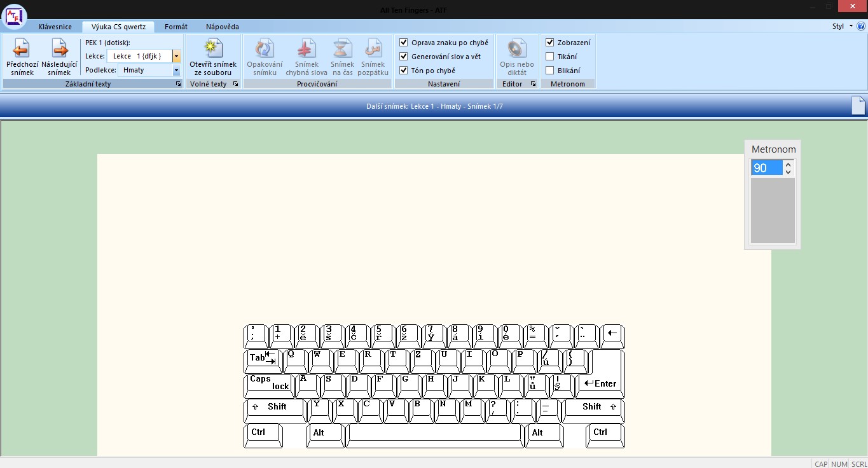This screenshot has width=868, height=468.
Task: Toggle the Blikání checkbox
Action: [x=550, y=71]
